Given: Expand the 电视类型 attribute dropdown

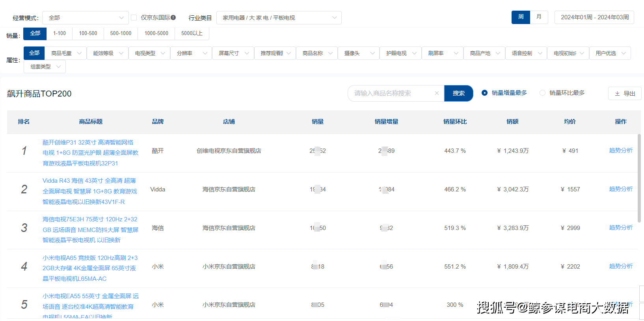Looking at the screenshot, I should click(149, 53).
